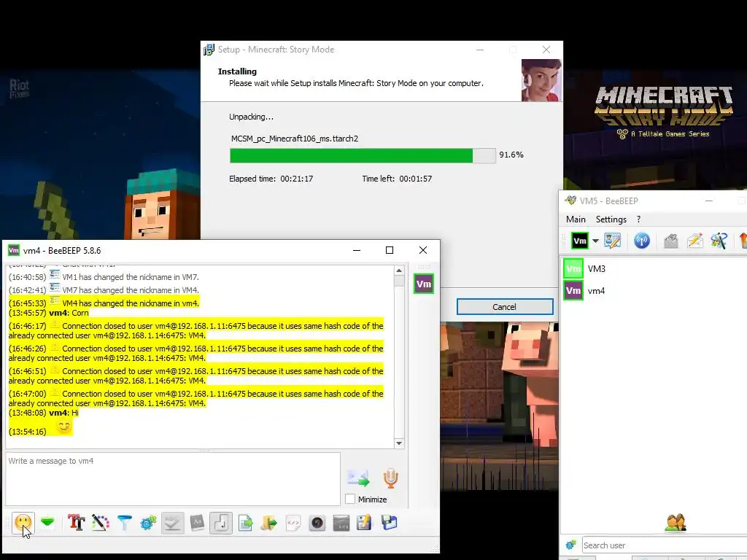Record a voice message with microphone icon
Viewport: 747px width, 560px height.
(x=391, y=478)
